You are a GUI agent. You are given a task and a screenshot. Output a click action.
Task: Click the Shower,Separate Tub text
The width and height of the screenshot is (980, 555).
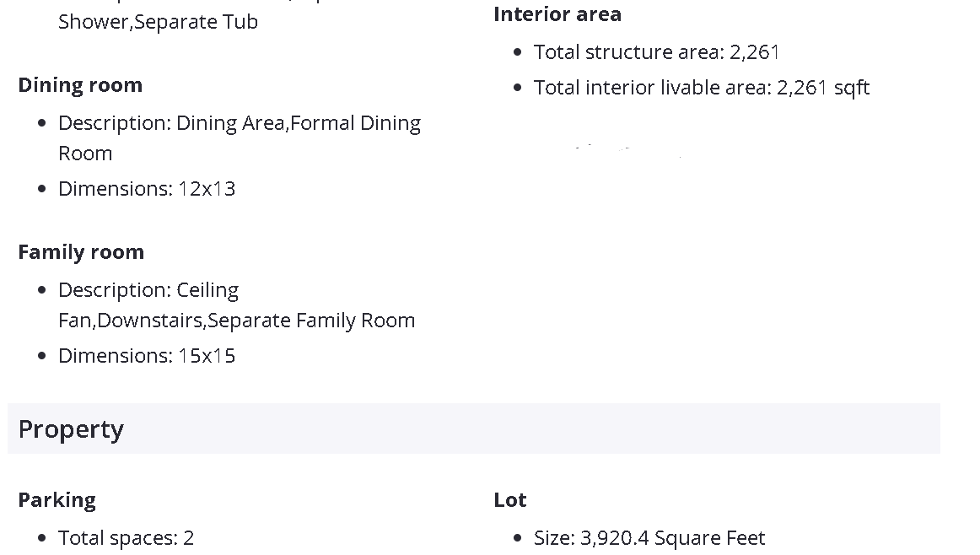click(x=158, y=22)
